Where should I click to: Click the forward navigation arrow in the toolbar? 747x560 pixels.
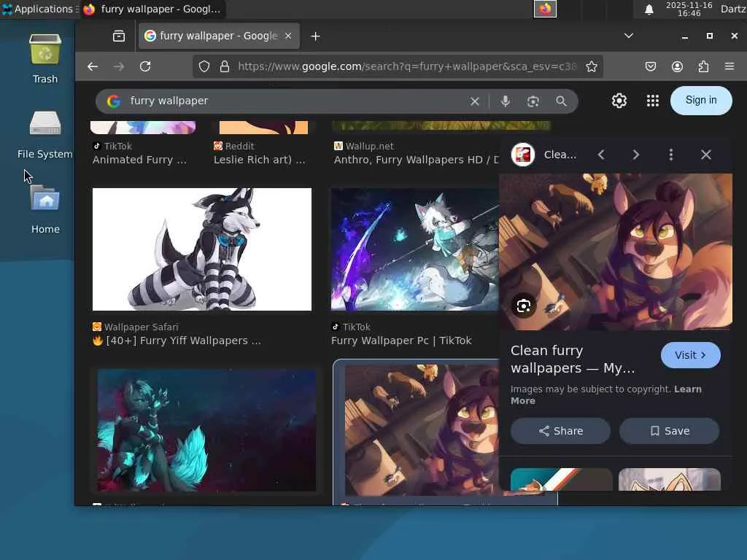tap(119, 66)
